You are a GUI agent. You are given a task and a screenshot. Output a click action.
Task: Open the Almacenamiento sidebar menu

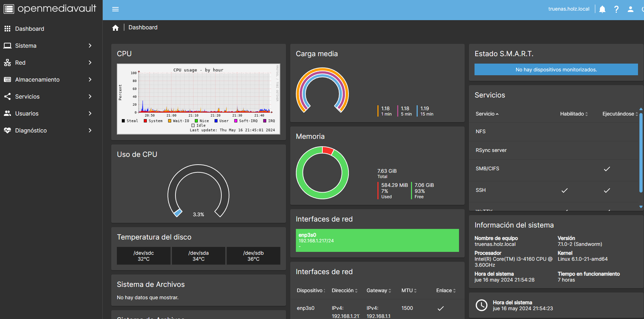(x=51, y=79)
